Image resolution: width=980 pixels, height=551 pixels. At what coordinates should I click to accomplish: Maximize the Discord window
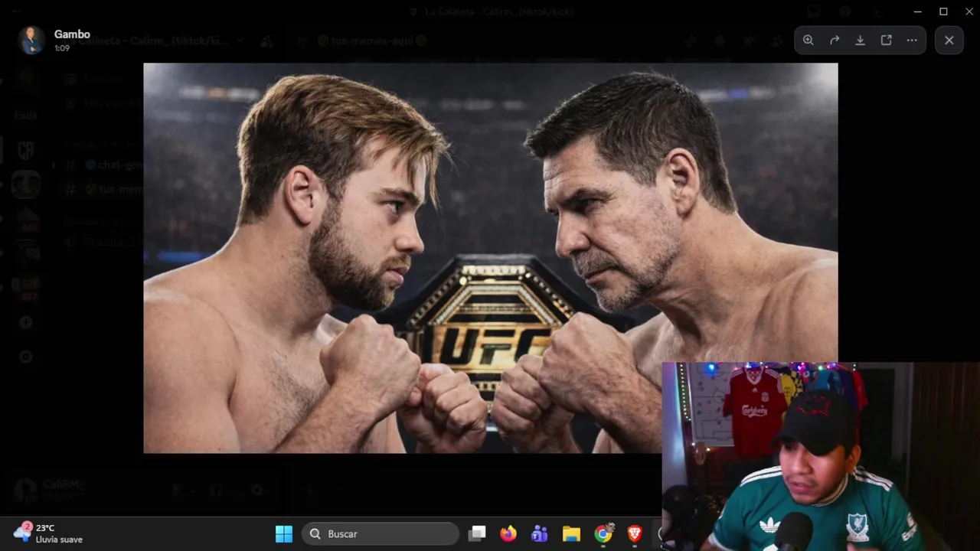coord(943,11)
